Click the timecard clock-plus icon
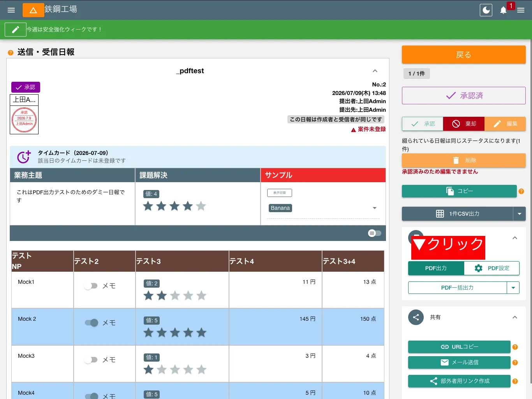 coord(24,156)
